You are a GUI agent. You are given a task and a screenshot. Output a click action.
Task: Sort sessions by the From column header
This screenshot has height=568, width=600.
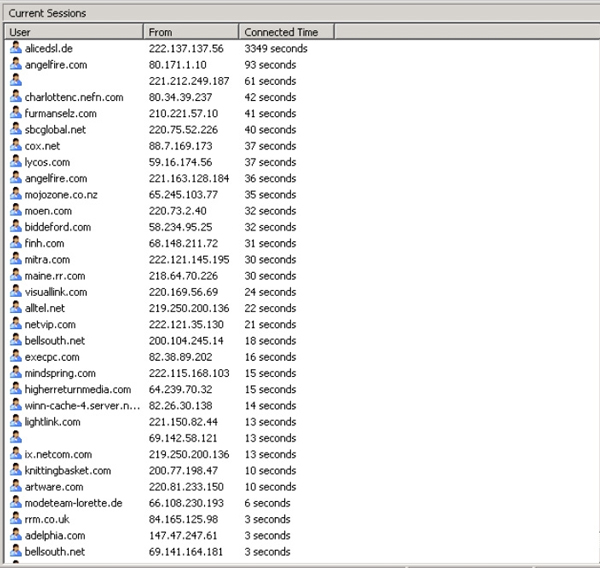coord(191,32)
